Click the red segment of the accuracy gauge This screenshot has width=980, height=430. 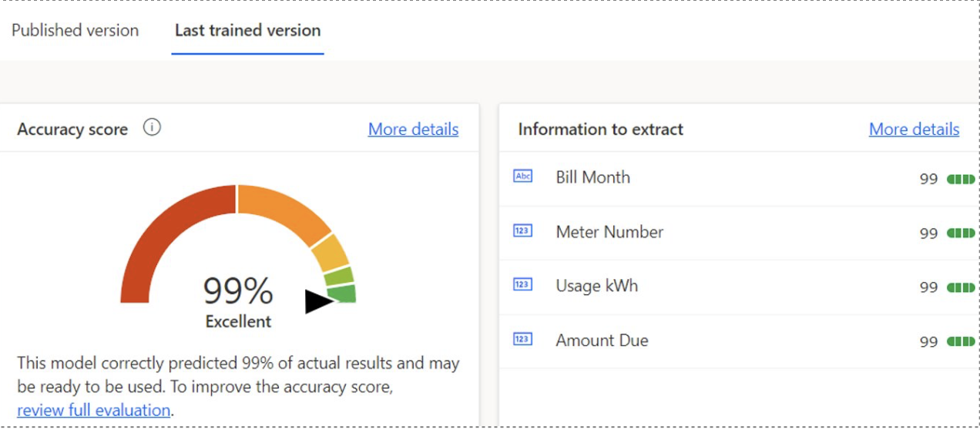(154, 231)
